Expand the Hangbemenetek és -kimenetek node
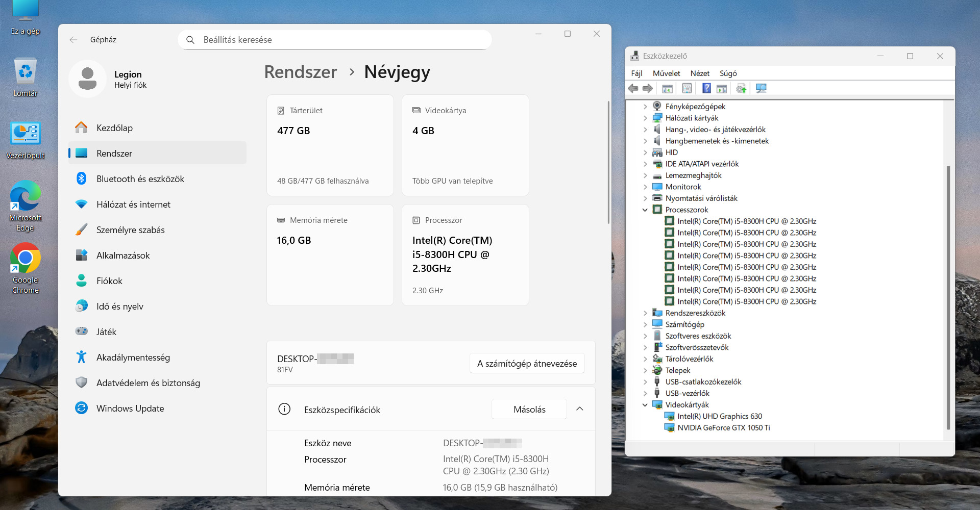This screenshot has height=510, width=980. coord(645,141)
